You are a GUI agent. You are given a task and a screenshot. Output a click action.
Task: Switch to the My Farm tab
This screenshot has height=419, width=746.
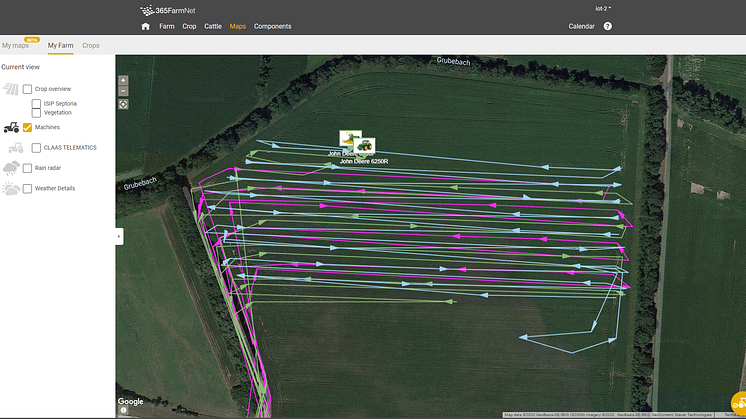point(60,46)
